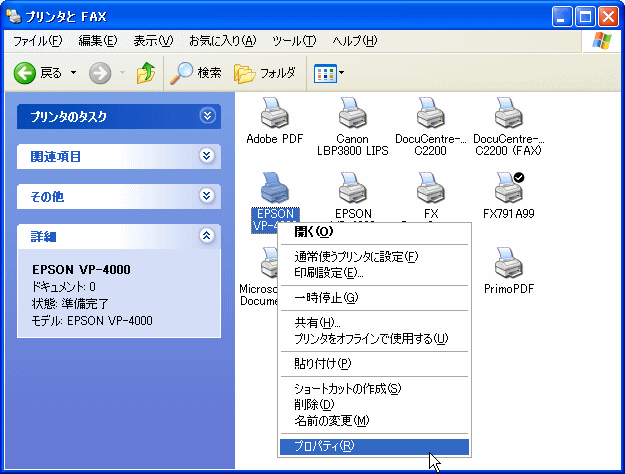Close the プリンタと FAX window

coord(609,16)
